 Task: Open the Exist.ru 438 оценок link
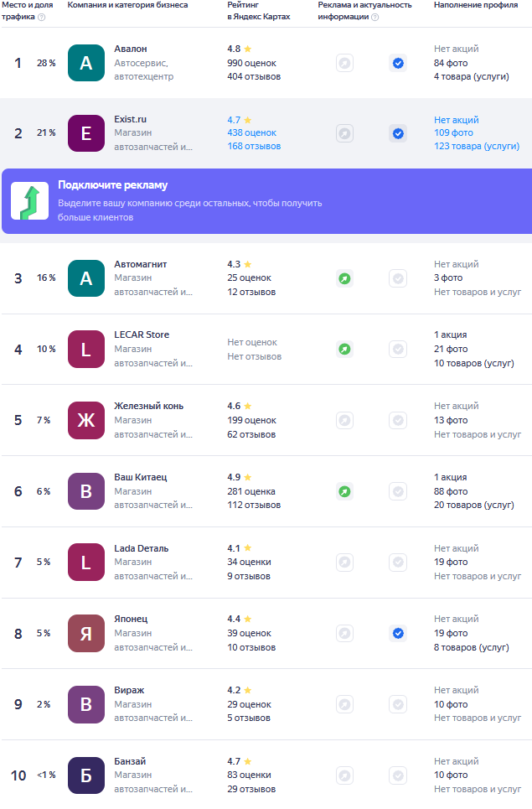(251, 133)
